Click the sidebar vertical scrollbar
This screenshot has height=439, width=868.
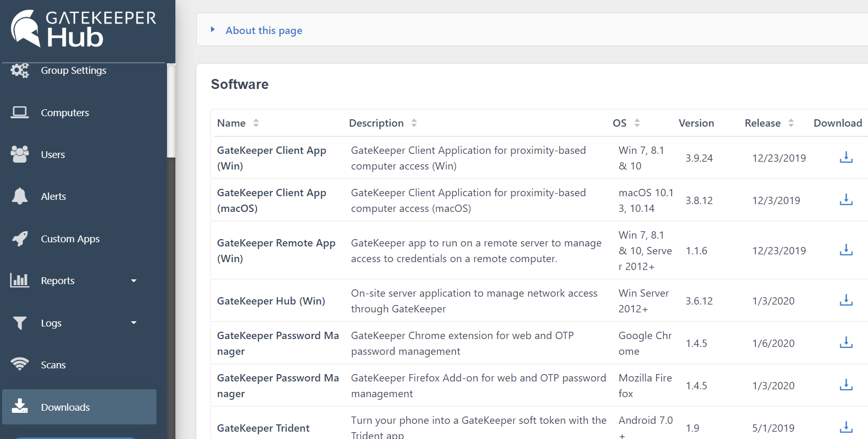(x=171, y=111)
